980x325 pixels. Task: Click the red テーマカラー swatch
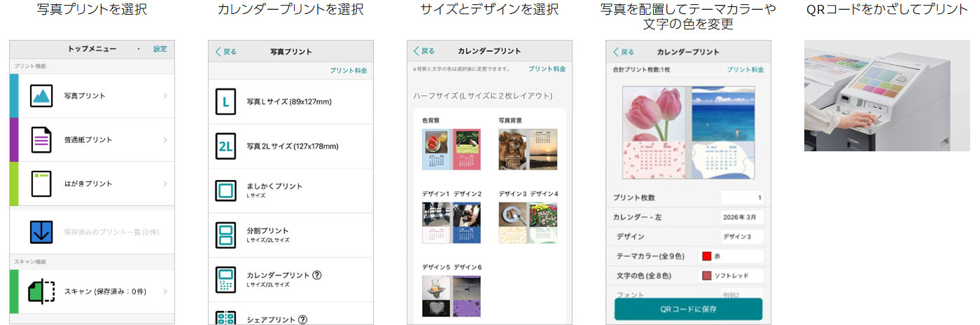(707, 256)
